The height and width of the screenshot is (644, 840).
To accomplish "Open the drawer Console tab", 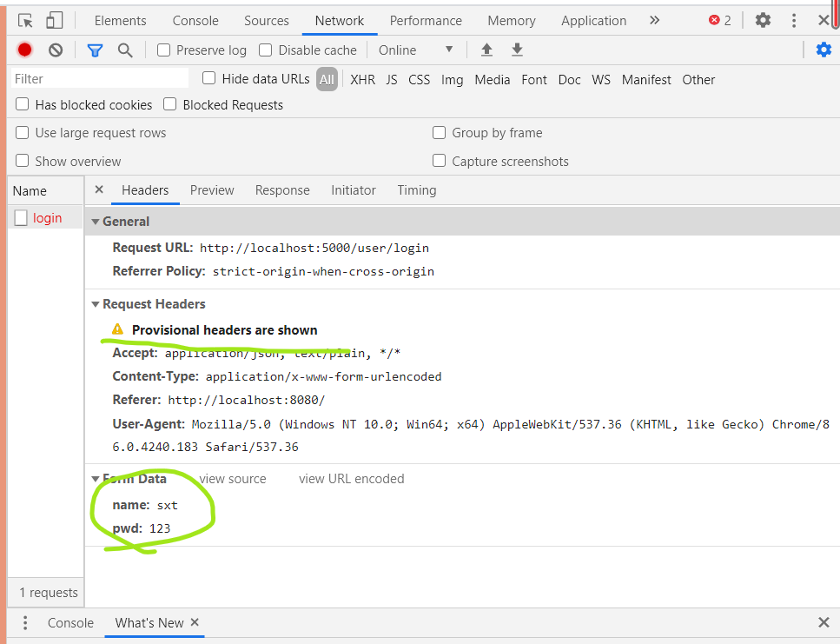I will [x=70, y=622].
